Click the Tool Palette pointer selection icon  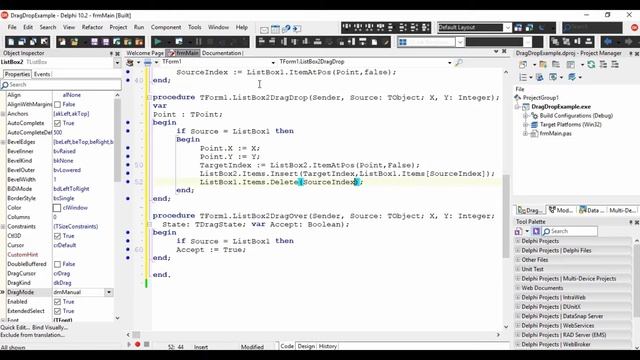pyautogui.click(x=536, y=231)
